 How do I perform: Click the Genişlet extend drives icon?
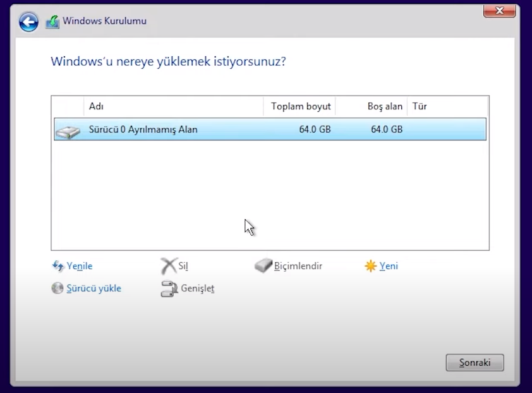169,289
